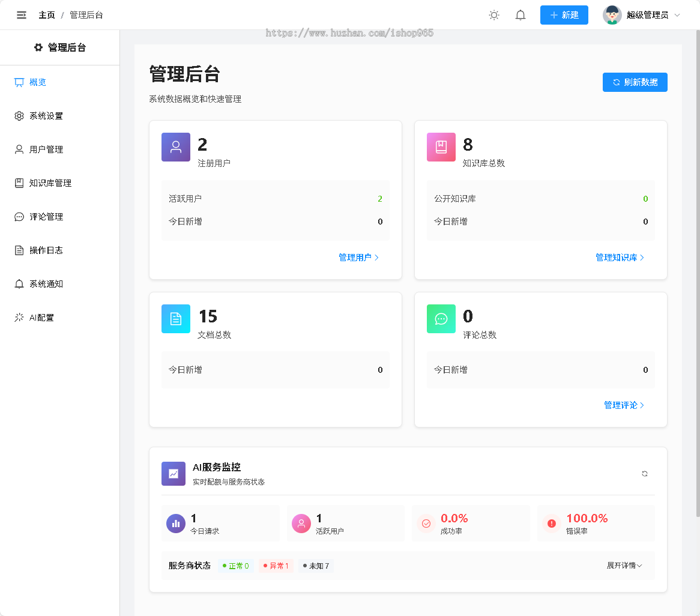Click 今日新增 in the 文档总数 card
The width and height of the screenshot is (700, 616).
(x=276, y=370)
